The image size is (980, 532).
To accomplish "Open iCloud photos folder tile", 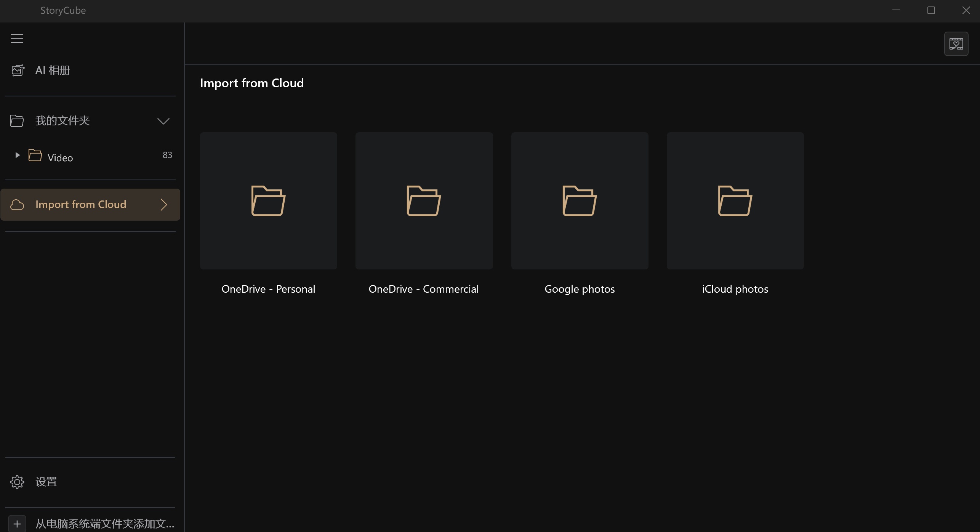I will [x=735, y=201].
